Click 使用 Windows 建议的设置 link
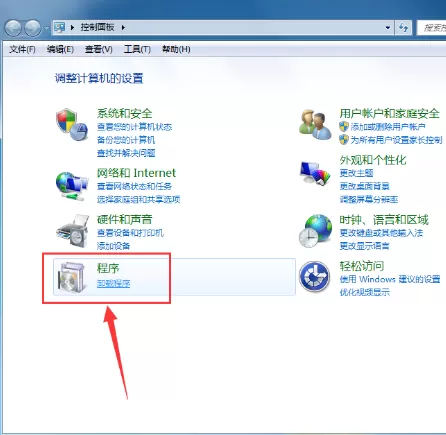Viewport: 446px width, 435px height. tap(390, 279)
